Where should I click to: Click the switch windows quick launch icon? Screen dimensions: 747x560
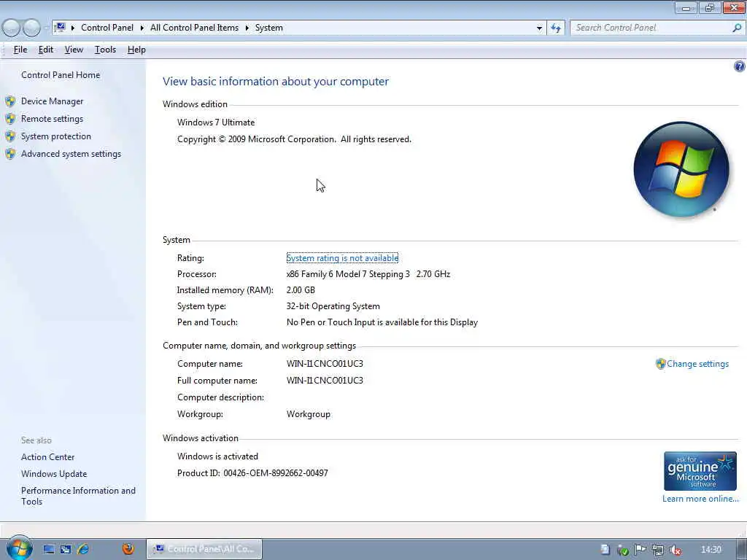coord(66,550)
